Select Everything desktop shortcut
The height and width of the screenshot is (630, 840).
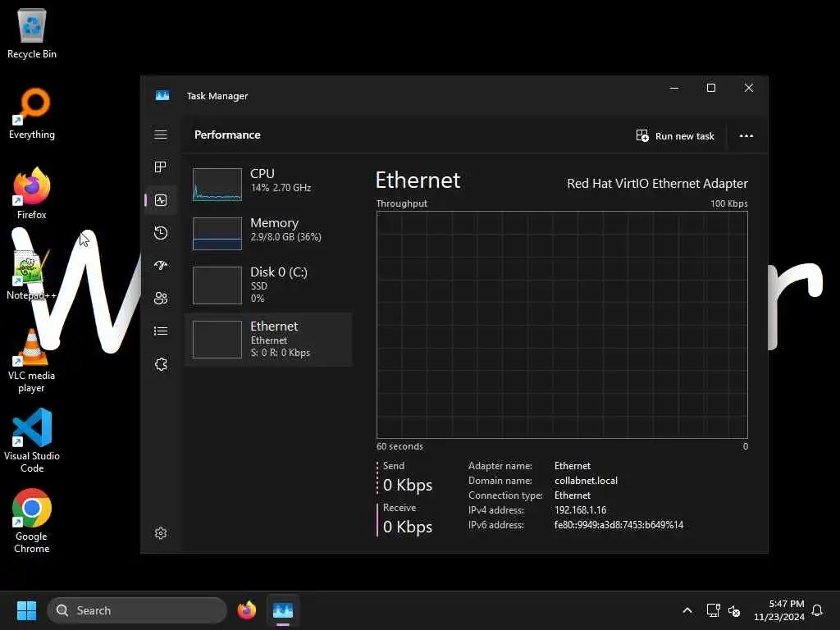pyautogui.click(x=32, y=113)
